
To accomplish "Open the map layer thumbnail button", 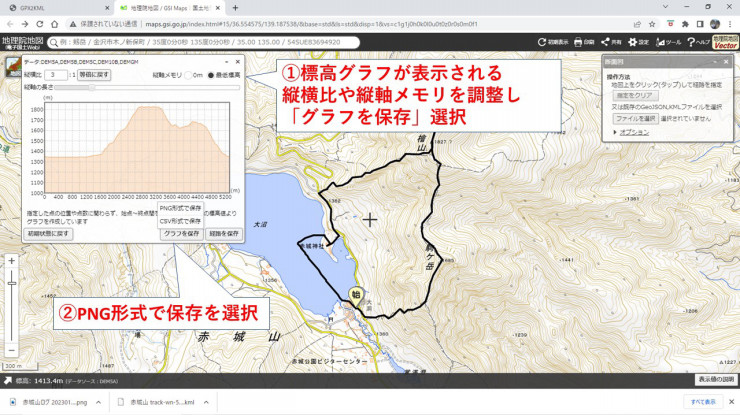I will coord(14,68).
